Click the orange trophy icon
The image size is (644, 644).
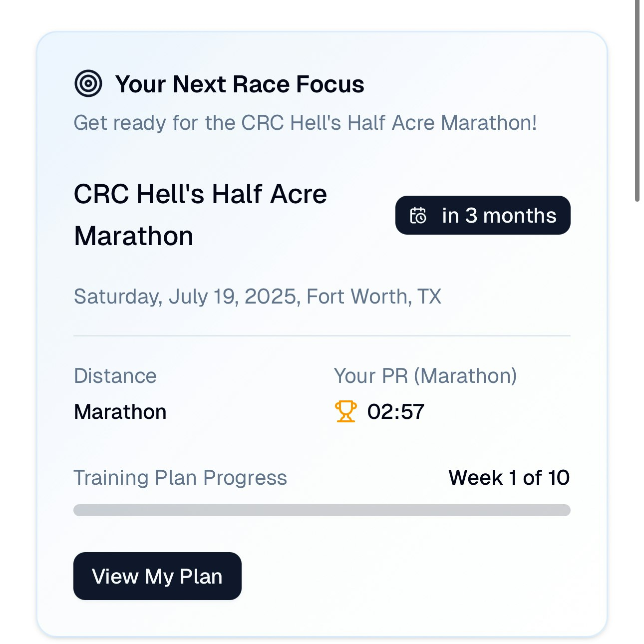[x=345, y=411]
